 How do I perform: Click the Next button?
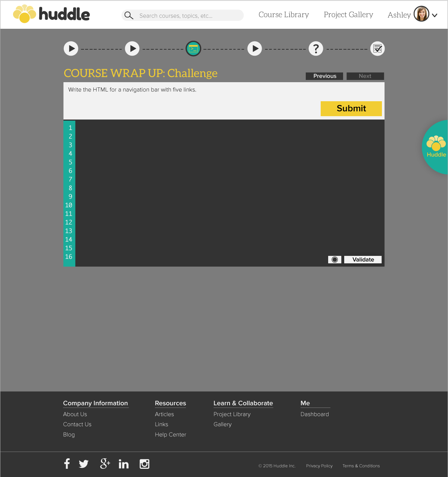[x=365, y=76]
